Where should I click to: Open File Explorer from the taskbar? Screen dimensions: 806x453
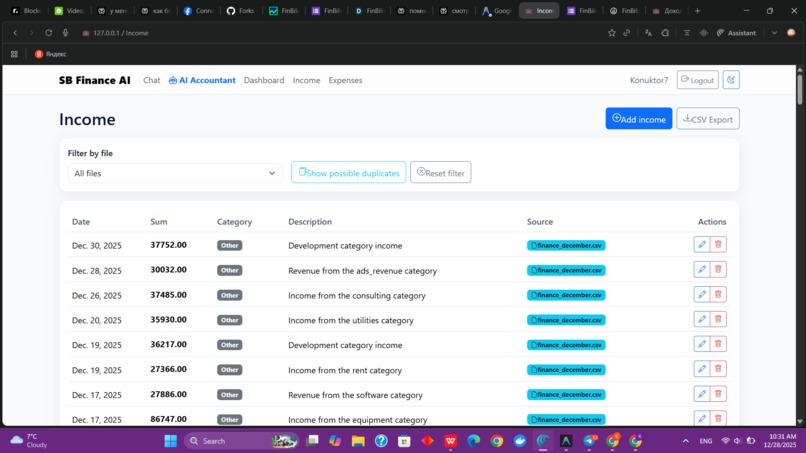(358, 441)
